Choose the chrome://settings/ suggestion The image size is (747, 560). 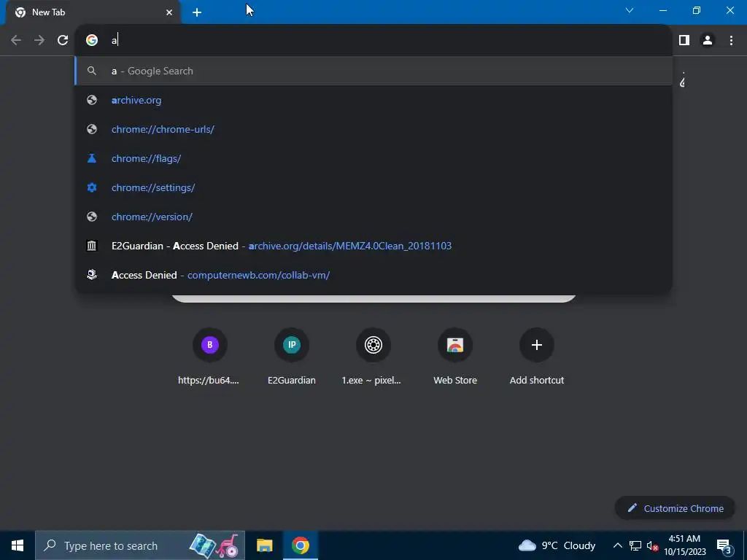373,187
